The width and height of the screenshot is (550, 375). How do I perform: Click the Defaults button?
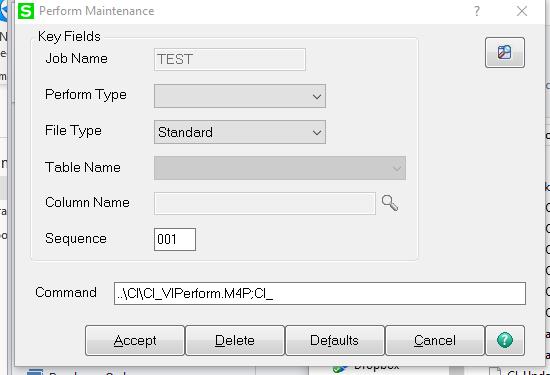tap(335, 340)
